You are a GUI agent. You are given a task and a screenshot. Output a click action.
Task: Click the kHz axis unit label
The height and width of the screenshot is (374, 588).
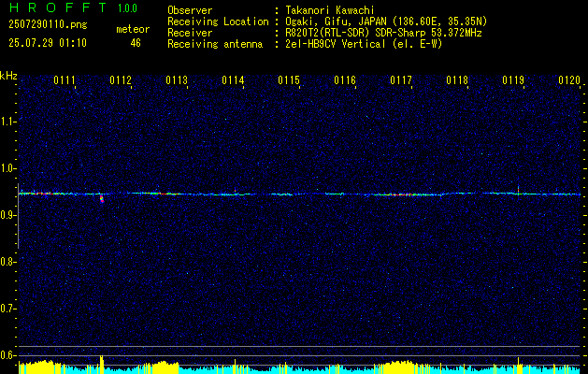coord(8,76)
